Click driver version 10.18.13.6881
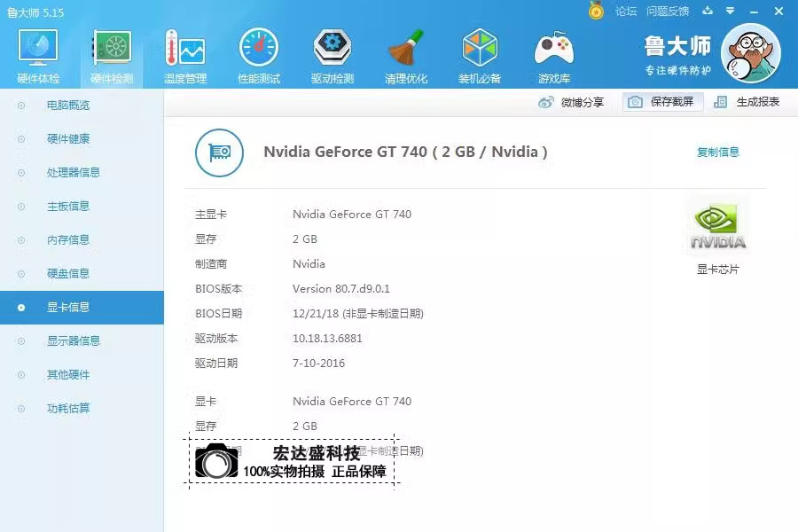The image size is (798, 532). coord(327,339)
